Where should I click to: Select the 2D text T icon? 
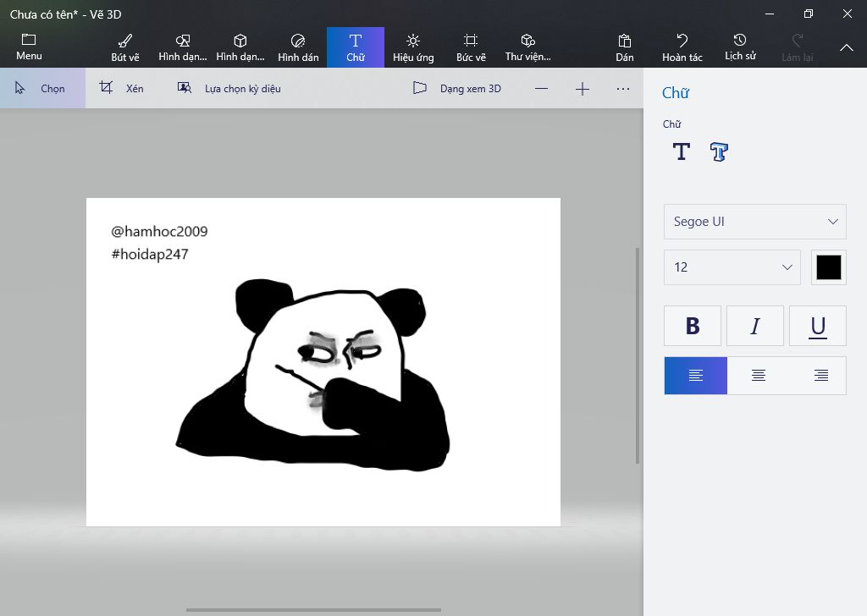682,151
